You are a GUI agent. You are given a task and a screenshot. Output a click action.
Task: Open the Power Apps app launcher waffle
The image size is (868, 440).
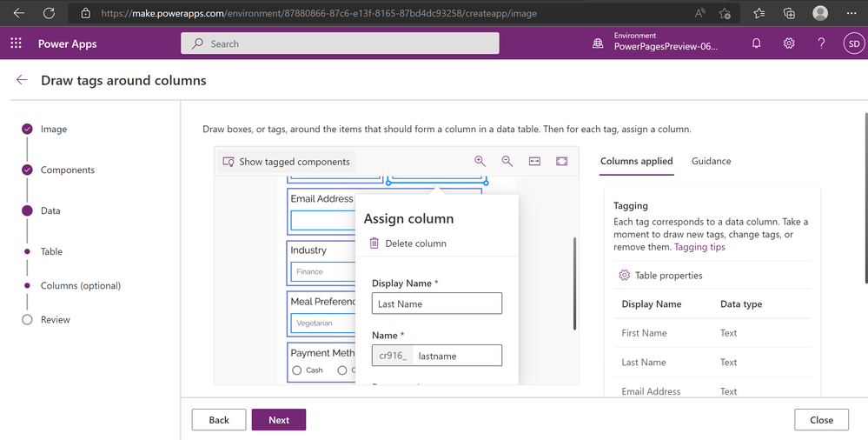click(16, 43)
